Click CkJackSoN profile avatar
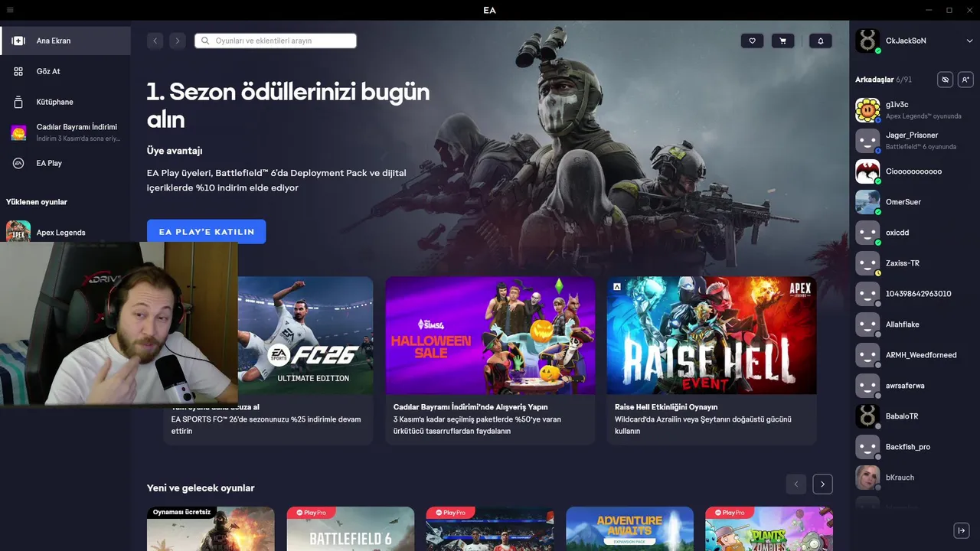 click(867, 41)
